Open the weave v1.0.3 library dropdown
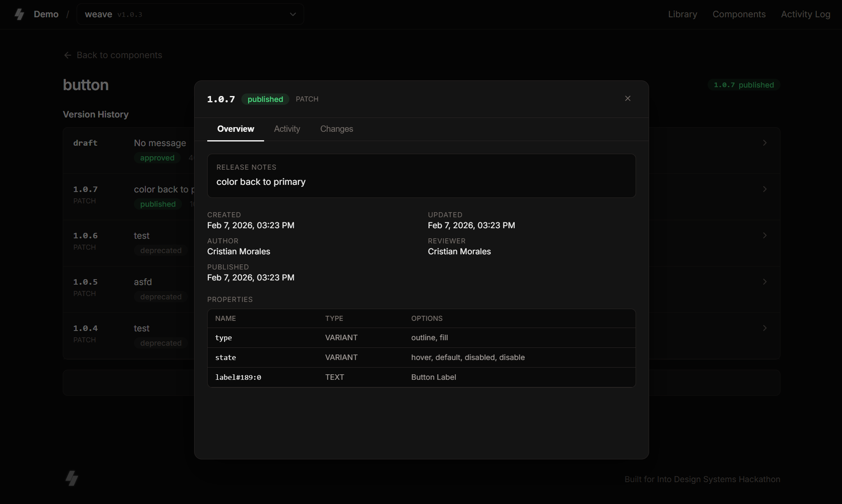Screen dimensions: 842x504 [x=190, y=14]
